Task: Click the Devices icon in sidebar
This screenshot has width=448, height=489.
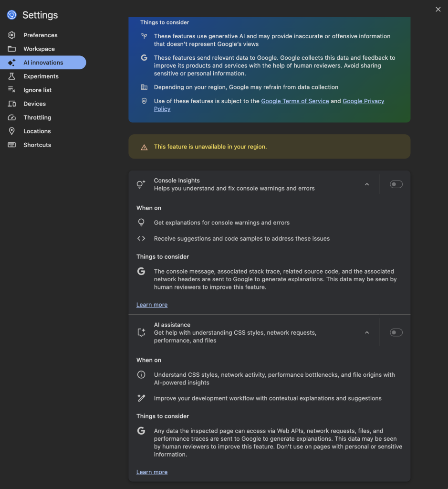Action: pos(12,104)
